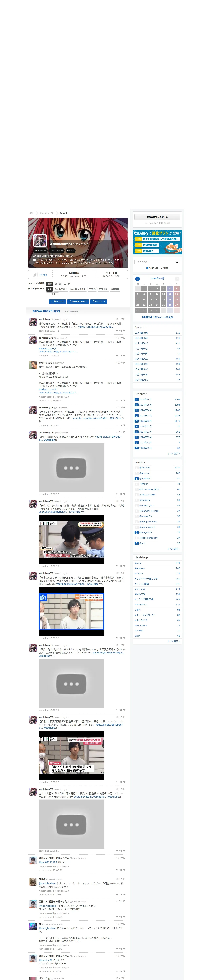Click avatar of 爆弾猫 tweet
The image size is (210, 980).
coord(33,882)
